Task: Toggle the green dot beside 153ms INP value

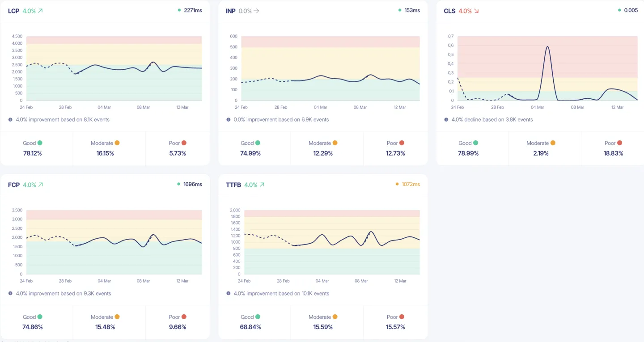Action: pyautogui.click(x=400, y=10)
